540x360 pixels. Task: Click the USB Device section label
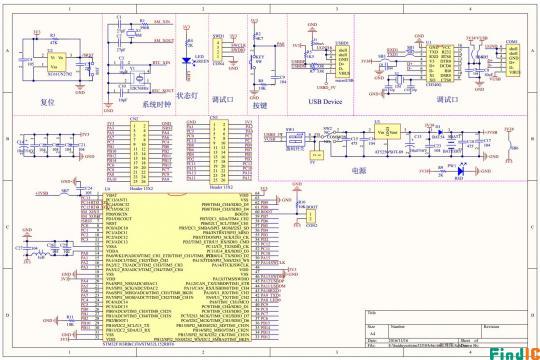coord(325,102)
